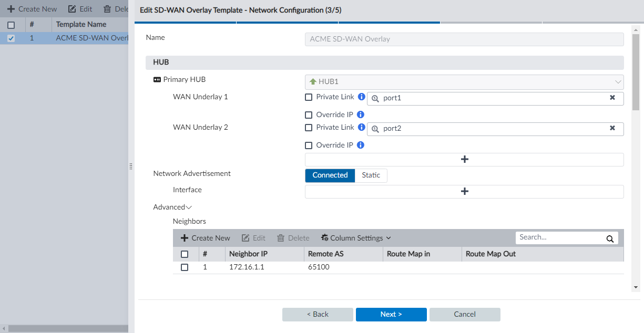Viewport: 644px width, 333px height.
Task: Click the Next button to continue
Action: (391, 314)
